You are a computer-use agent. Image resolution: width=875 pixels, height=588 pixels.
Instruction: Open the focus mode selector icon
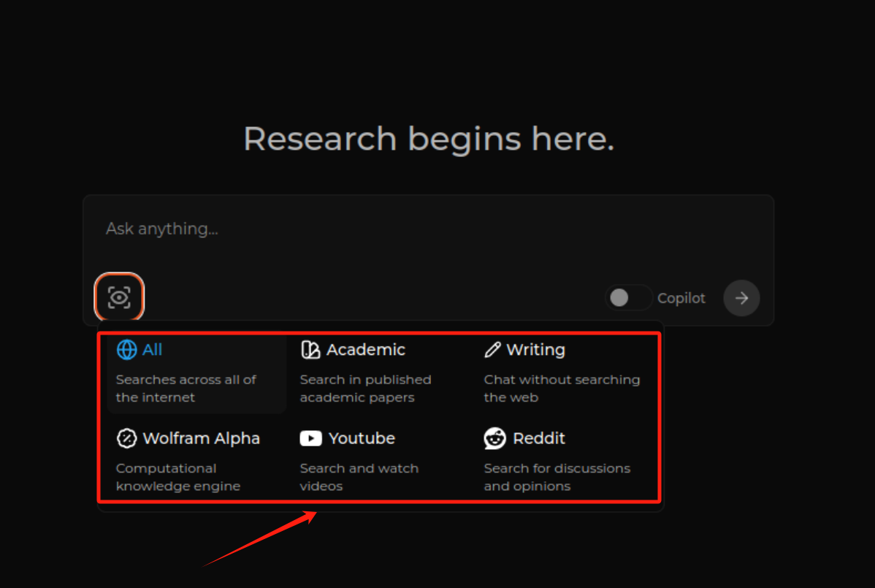[x=119, y=297]
